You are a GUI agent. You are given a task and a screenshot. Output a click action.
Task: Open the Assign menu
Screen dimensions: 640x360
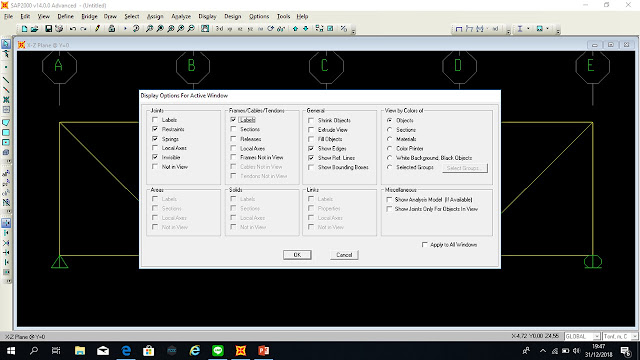155,16
